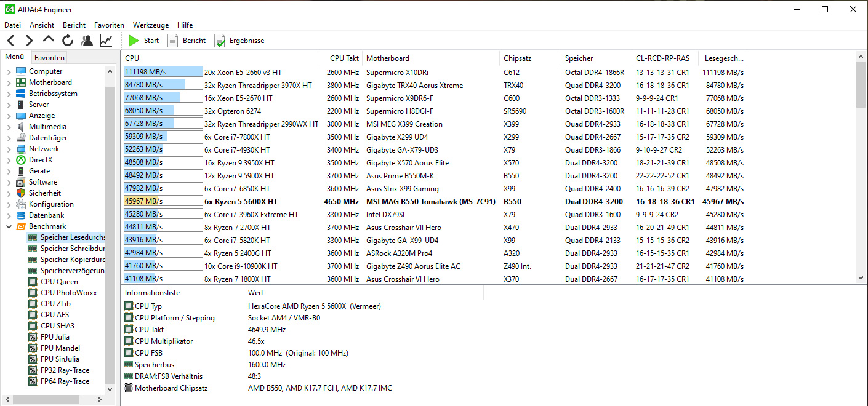Screen dimensions: 868x406
Task: Select the Computer icon in the tree
Action: point(21,71)
